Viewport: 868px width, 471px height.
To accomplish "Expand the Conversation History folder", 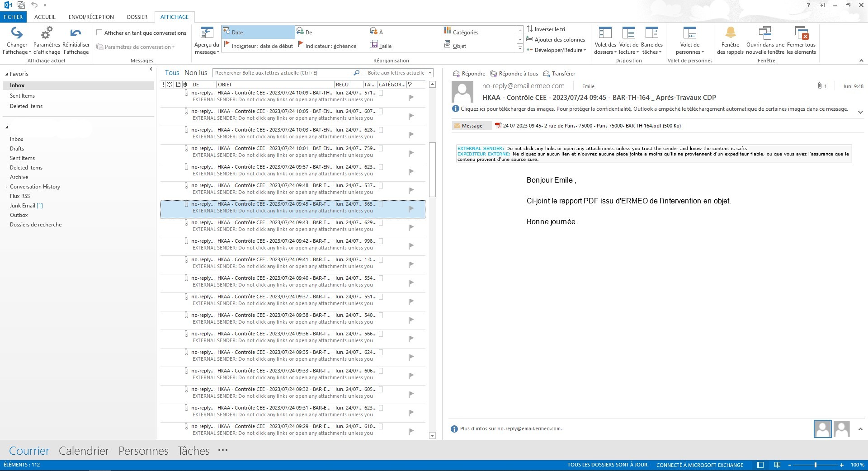I will click(x=7, y=187).
